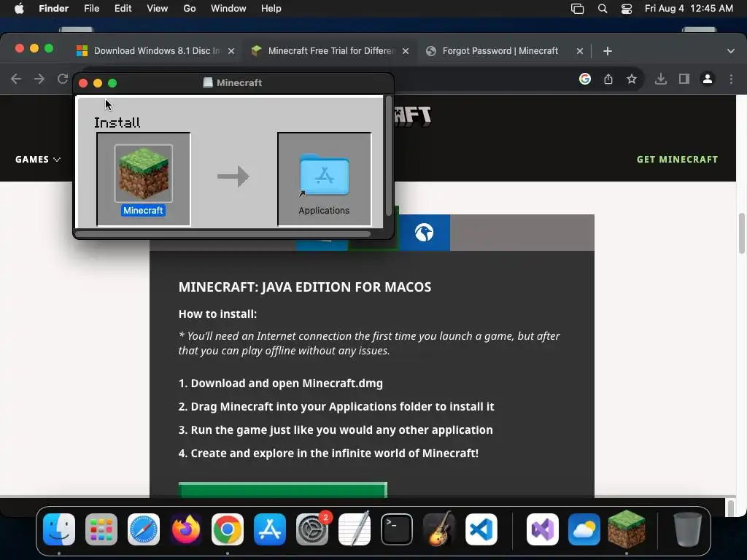
Task: Open the Go menu
Action: pos(190,9)
